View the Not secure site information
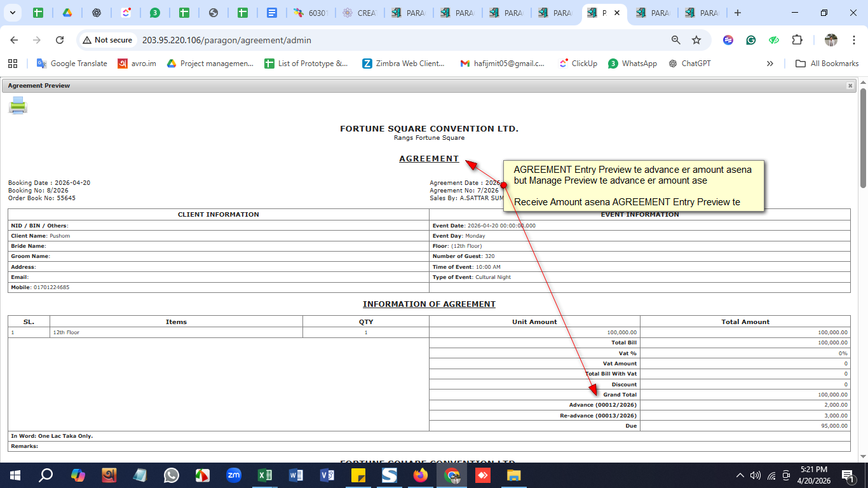This screenshot has width=868, height=488. 107,40
